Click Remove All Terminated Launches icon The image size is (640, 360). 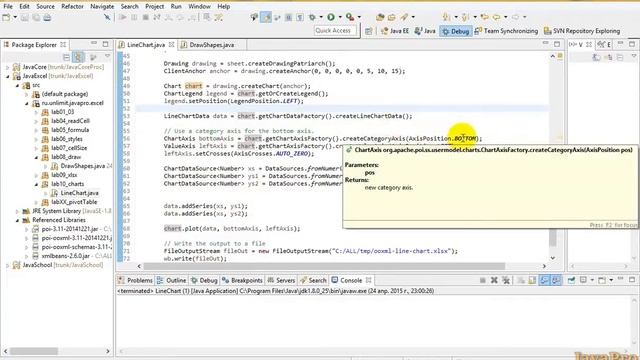click(x=506, y=280)
